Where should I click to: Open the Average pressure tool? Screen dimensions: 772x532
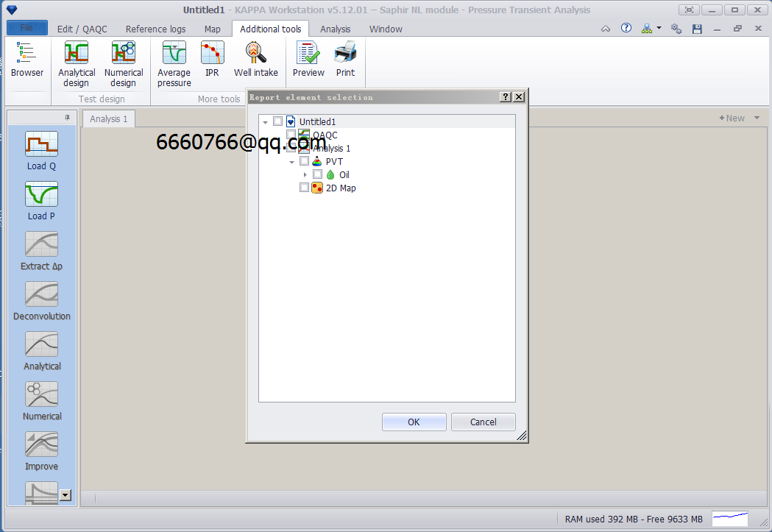coord(174,64)
